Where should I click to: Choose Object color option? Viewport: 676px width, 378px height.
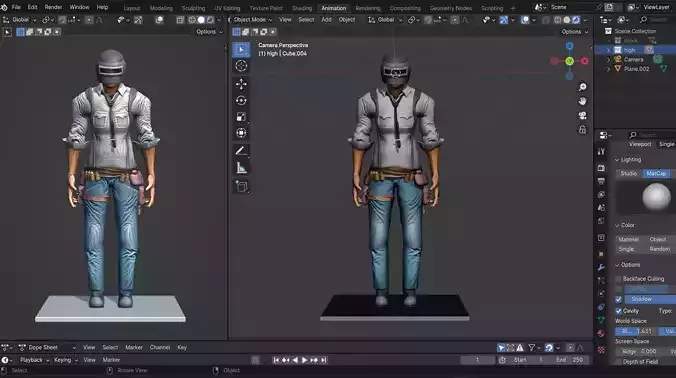[x=658, y=239]
